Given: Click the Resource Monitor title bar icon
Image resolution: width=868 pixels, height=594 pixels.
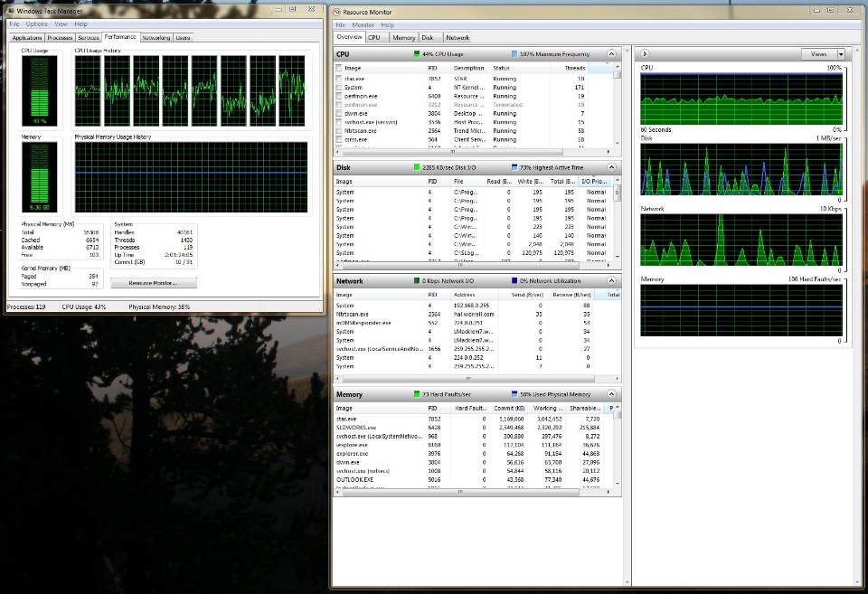Looking at the screenshot, I should point(336,12).
